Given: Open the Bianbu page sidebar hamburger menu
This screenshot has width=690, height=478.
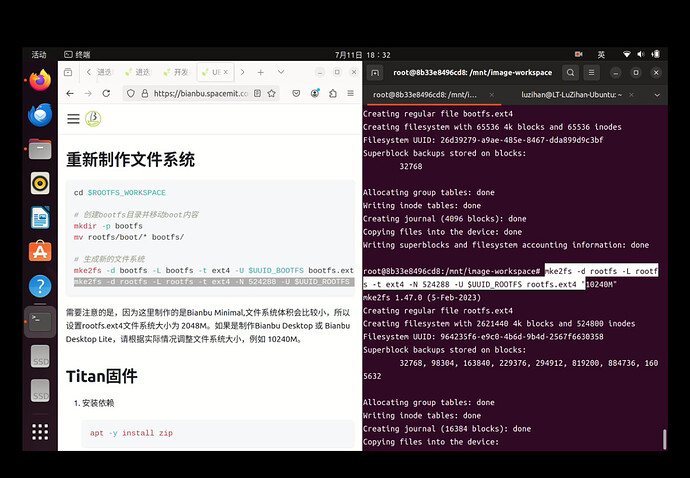Looking at the screenshot, I should click(x=73, y=119).
